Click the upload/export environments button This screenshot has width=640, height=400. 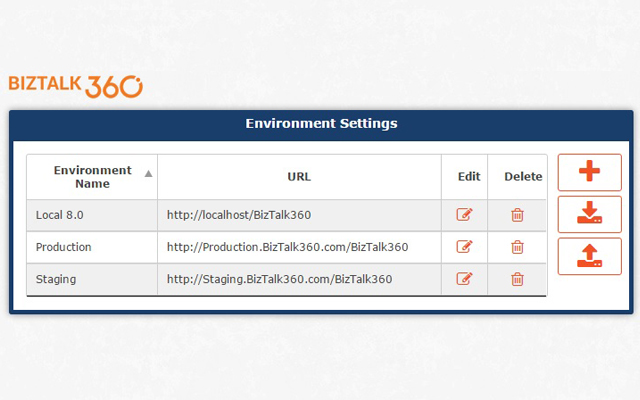589,256
